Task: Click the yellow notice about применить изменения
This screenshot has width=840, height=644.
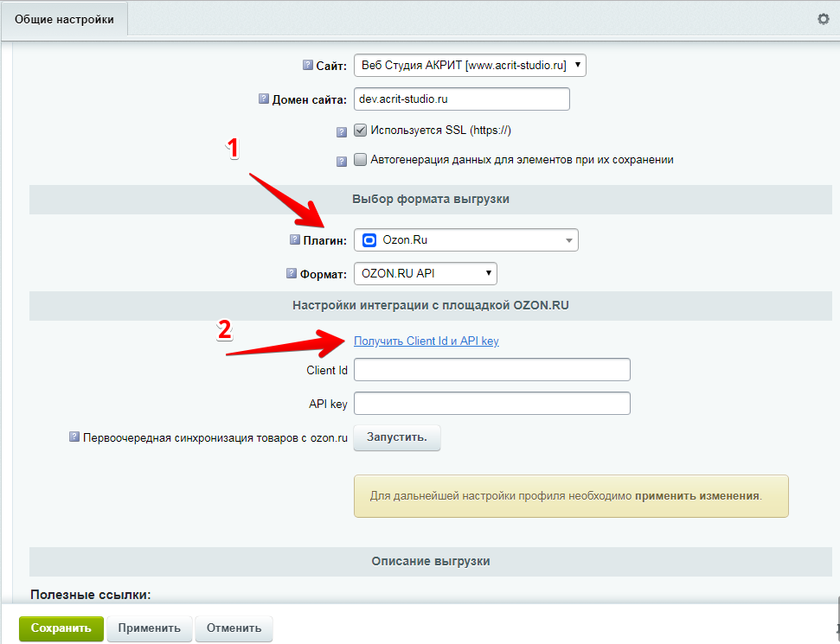Action: [x=571, y=496]
